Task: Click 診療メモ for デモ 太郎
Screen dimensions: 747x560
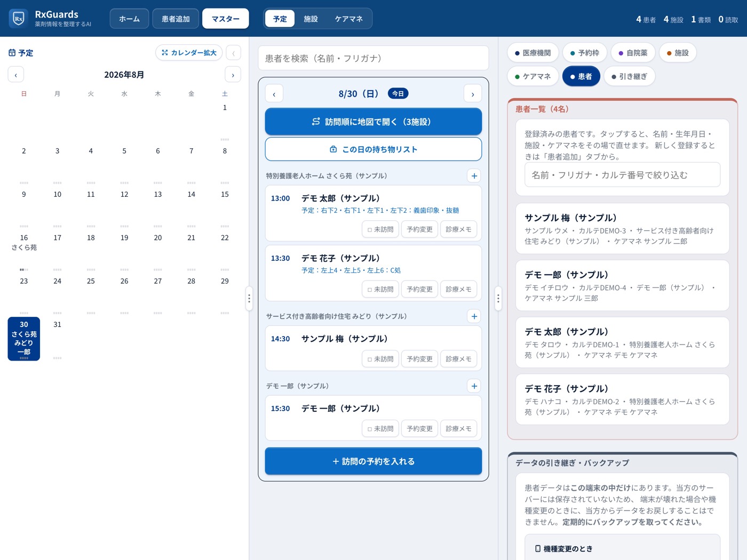Action: click(x=458, y=229)
